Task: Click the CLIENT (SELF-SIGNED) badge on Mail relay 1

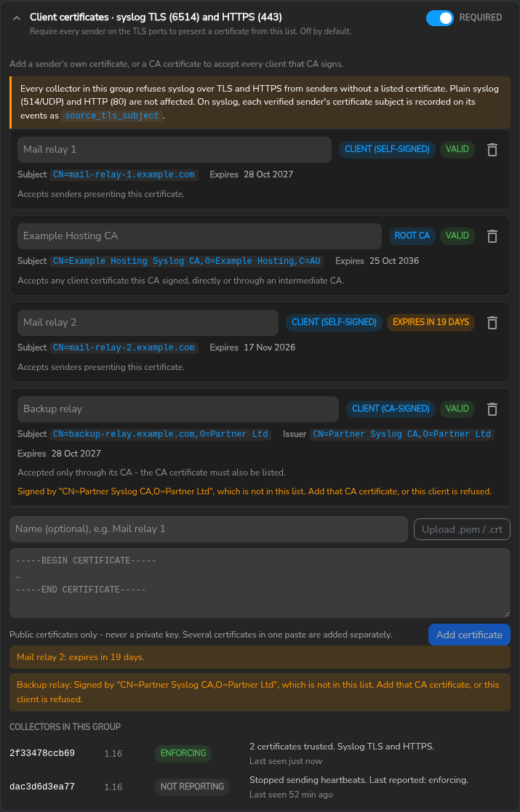Action: pos(388,149)
